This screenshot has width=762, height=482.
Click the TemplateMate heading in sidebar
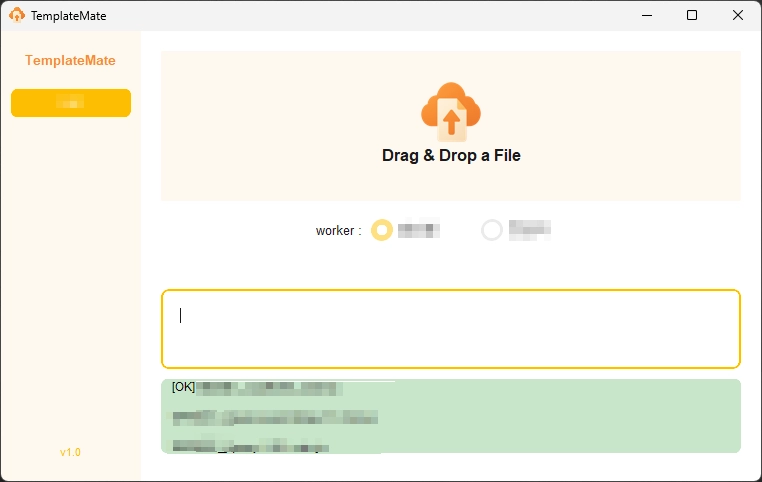tap(70, 60)
